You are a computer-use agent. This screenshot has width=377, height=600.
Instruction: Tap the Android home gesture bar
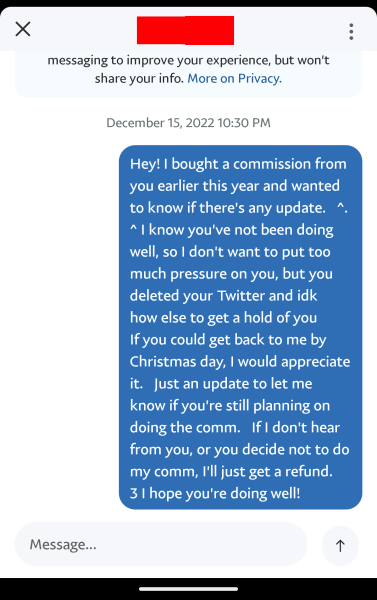(188, 589)
